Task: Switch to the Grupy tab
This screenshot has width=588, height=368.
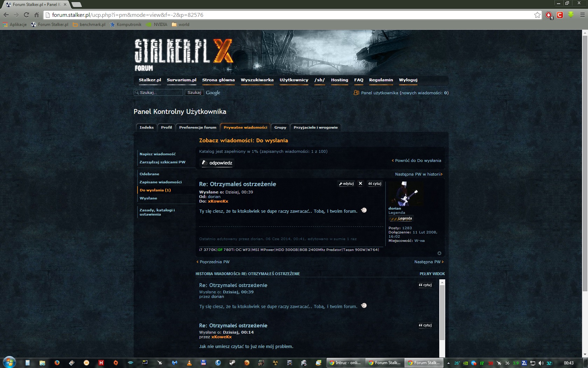Action: (280, 128)
